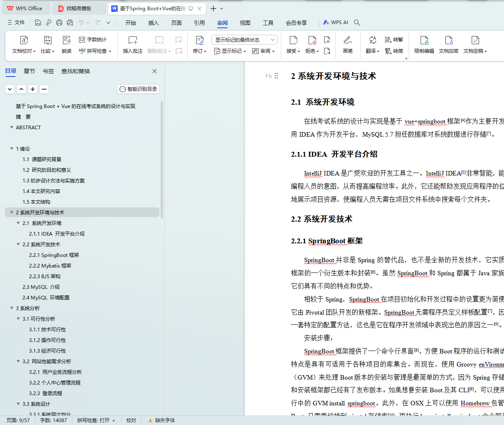
Task: Run 拼写检查 spell check
Action: [95, 51]
